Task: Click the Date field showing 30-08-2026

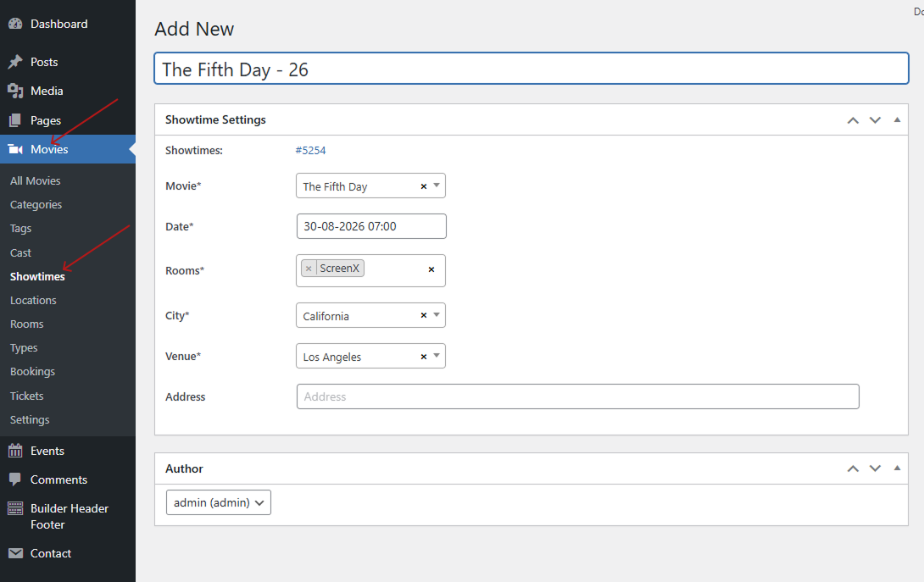Action: [x=370, y=226]
